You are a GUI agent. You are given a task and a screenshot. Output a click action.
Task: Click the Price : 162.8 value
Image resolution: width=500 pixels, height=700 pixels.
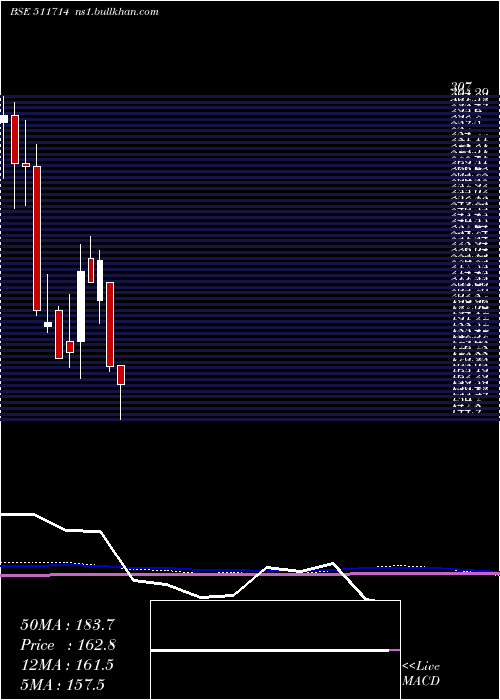(68, 645)
